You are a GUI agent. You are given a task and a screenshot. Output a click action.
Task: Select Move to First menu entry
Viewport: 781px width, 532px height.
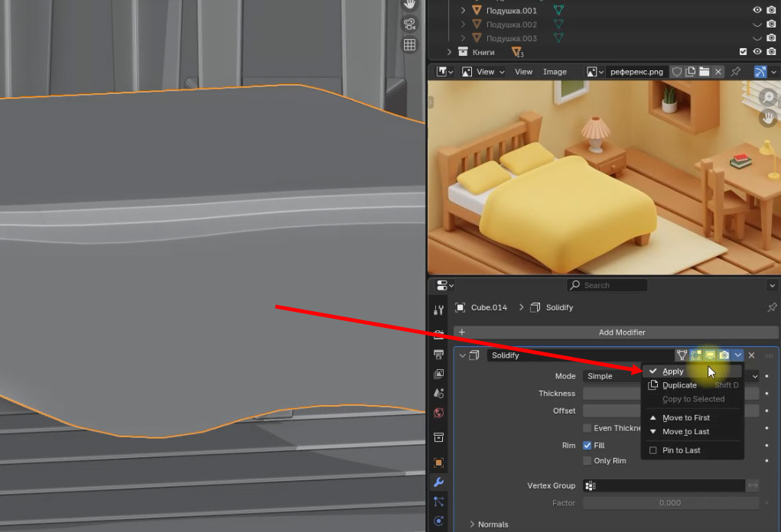[685, 418]
